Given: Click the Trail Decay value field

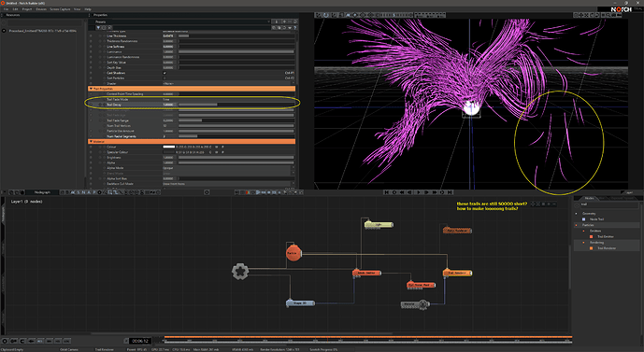Looking at the screenshot, I should (169, 105).
